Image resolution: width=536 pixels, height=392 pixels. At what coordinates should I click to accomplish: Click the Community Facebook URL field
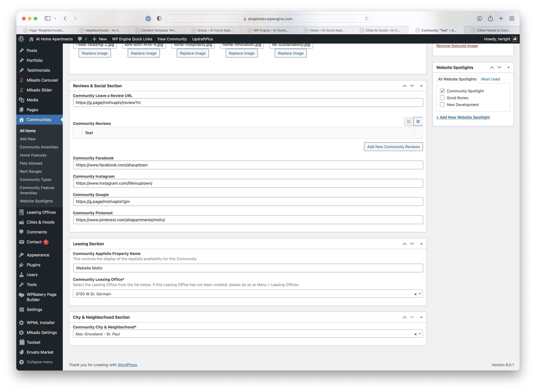[x=248, y=165]
